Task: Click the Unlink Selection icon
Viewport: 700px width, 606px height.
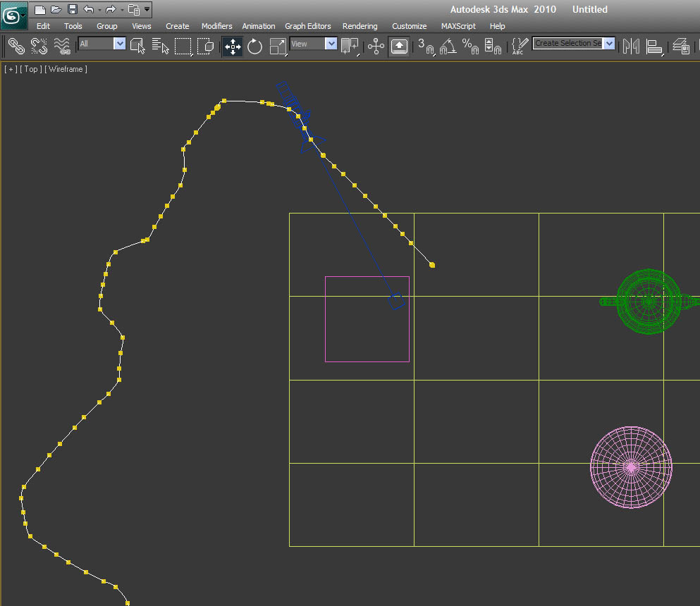Action: click(39, 47)
